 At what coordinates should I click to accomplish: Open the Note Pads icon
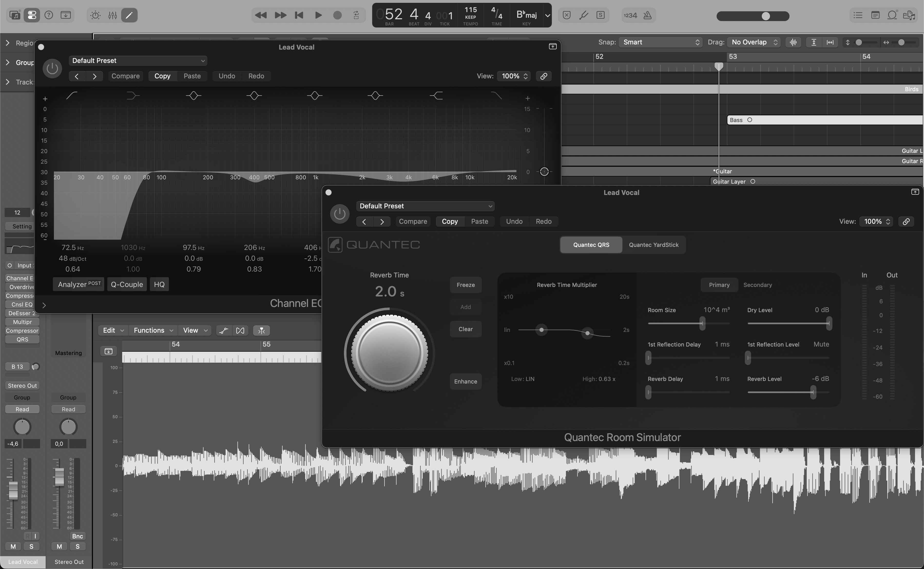pyautogui.click(x=875, y=15)
